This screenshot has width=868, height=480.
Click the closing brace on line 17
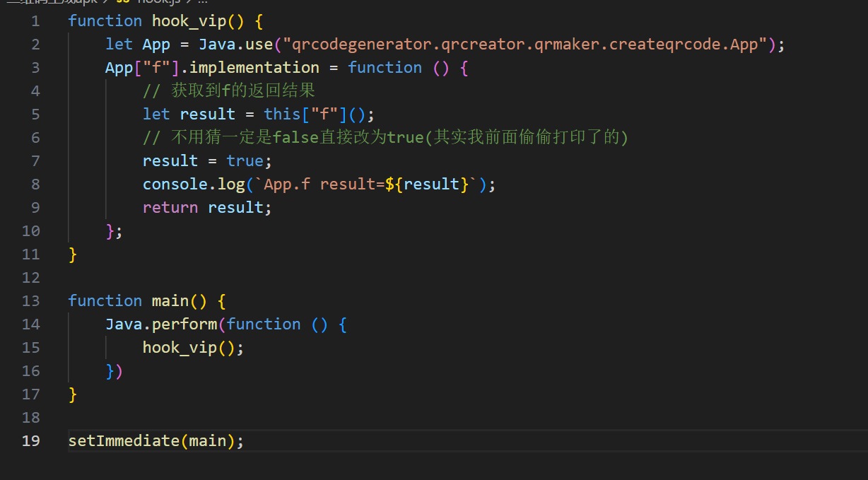coord(72,394)
